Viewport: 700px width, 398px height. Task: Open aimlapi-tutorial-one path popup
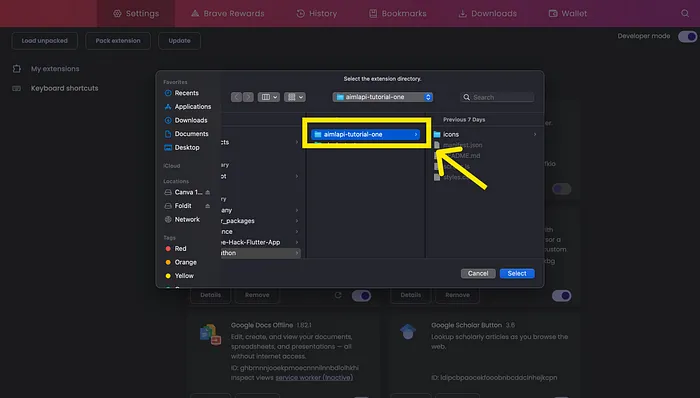point(383,97)
